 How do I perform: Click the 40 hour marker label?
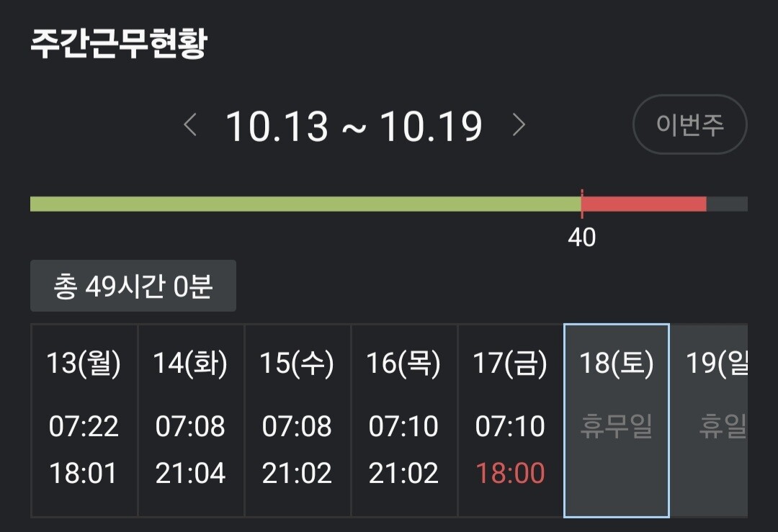coord(581,237)
